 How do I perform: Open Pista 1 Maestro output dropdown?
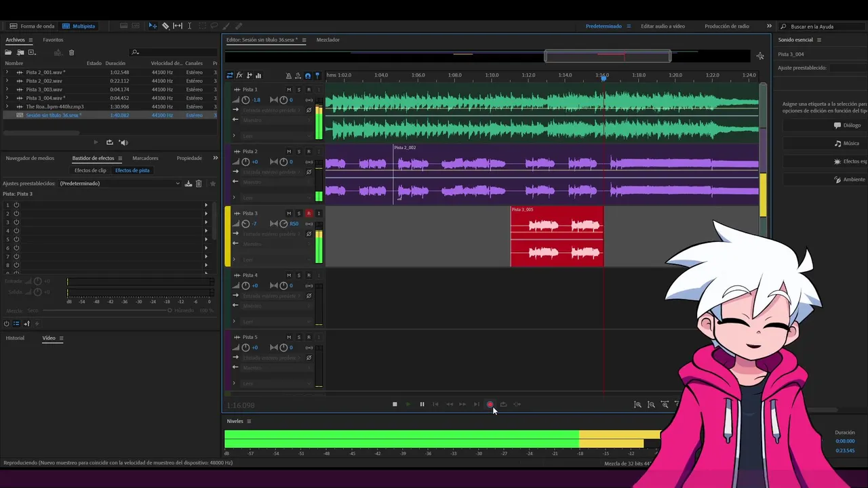point(277,120)
